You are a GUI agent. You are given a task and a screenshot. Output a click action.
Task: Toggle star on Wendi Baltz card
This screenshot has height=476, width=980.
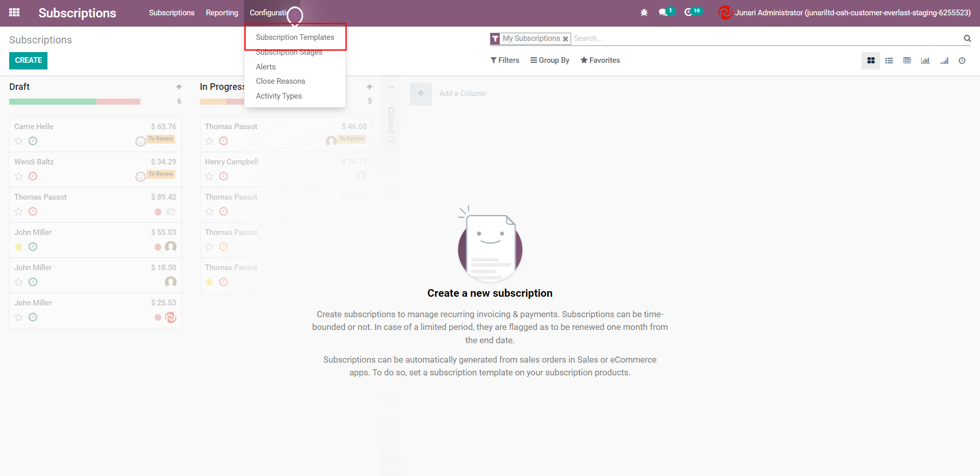tap(19, 176)
